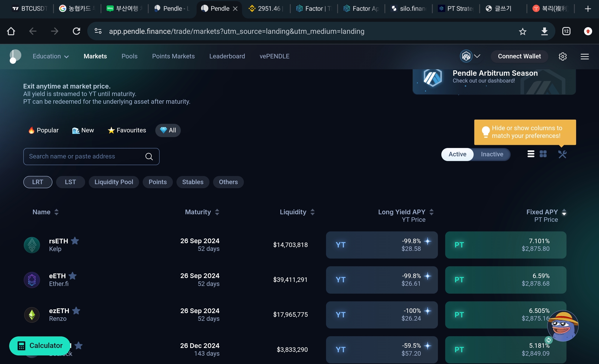Open the hamburger menu icon
This screenshot has width=599, height=364.
coord(585,56)
